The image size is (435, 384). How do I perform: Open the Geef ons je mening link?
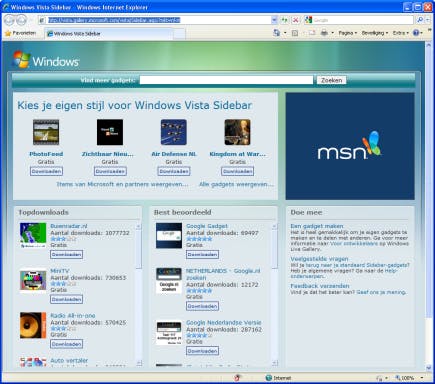(x=381, y=292)
